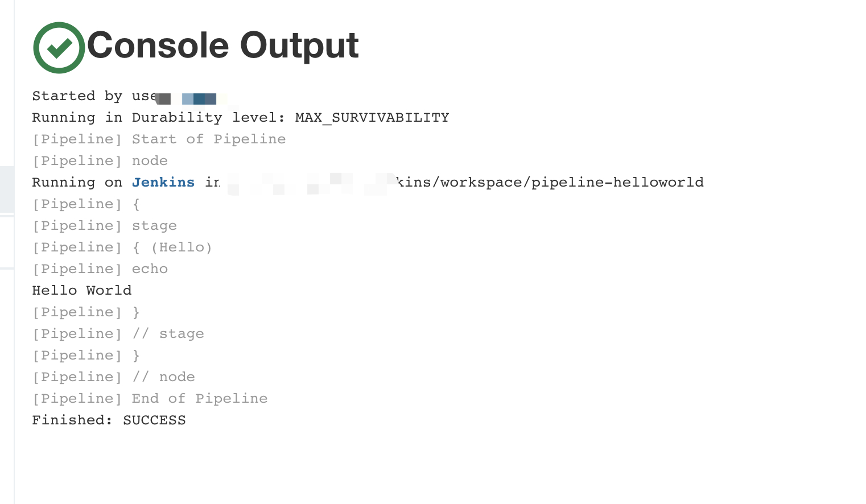Click the 'Hello World' output line
The image size is (866, 504).
(81, 291)
